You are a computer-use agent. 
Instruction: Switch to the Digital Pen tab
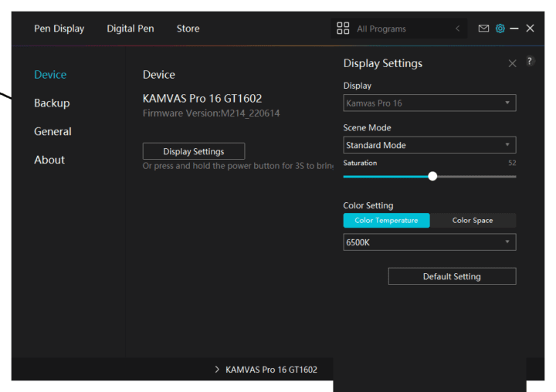(x=130, y=29)
